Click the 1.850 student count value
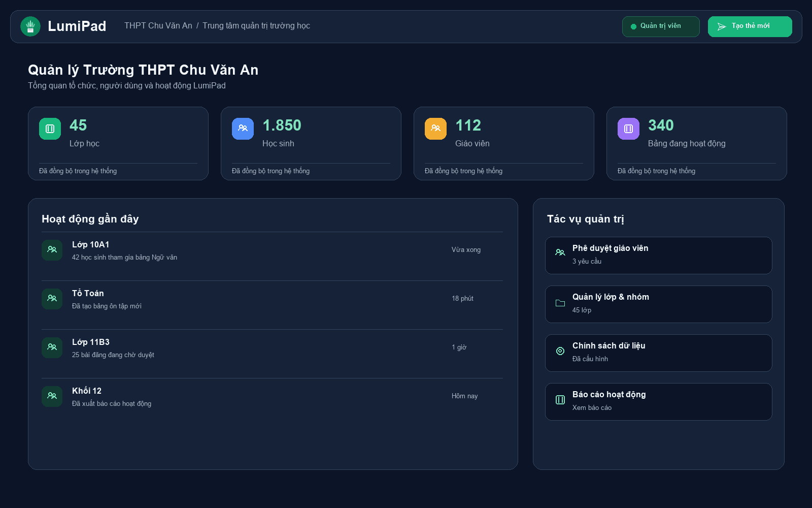 pos(282,125)
